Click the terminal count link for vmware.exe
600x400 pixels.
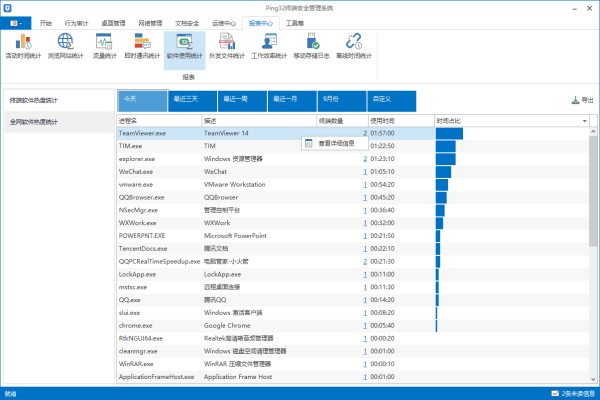click(365, 184)
